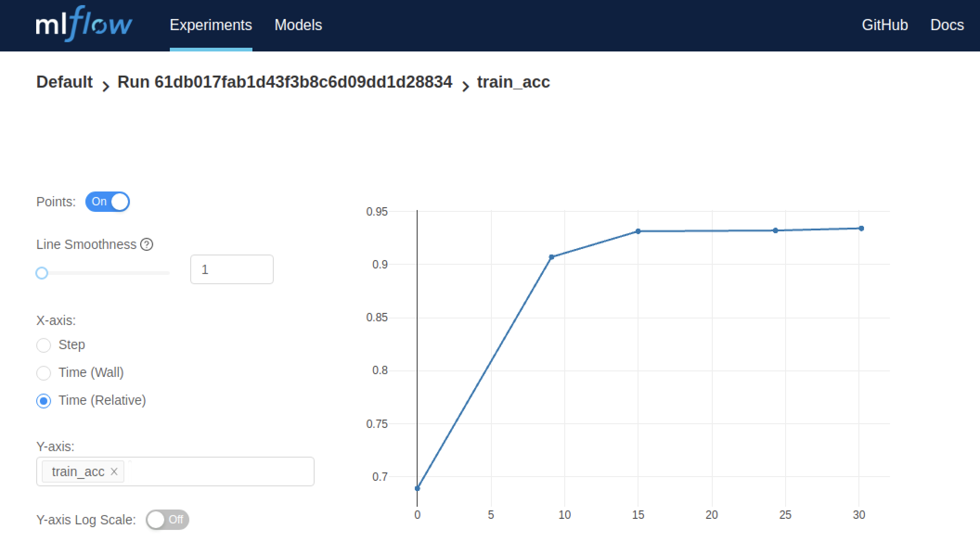Select Time (Relative) x-axis option
This screenshot has width=980, height=548.
(x=44, y=401)
